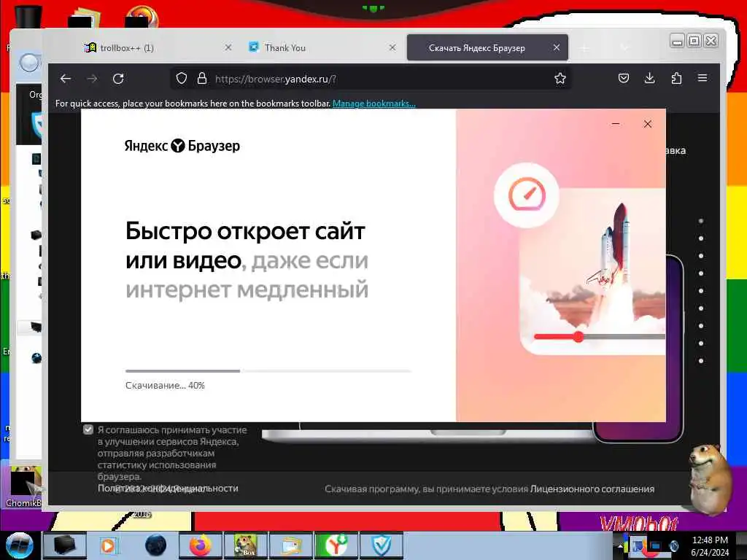Open the Pocket save icon
The width and height of the screenshot is (747, 560).
(624, 78)
